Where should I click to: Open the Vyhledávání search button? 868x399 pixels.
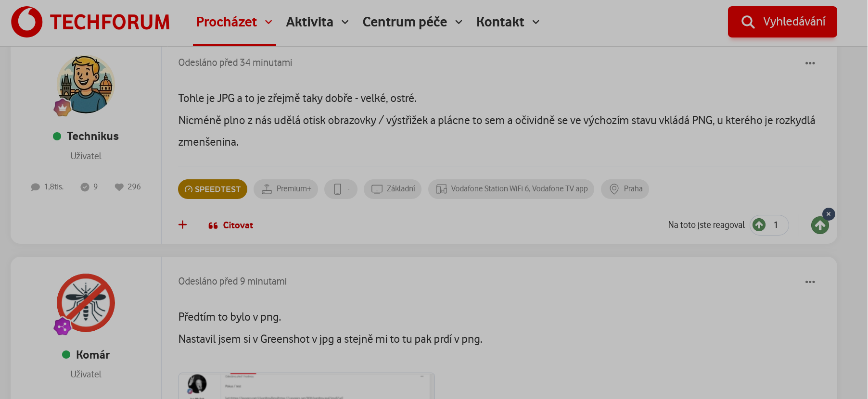(x=782, y=22)
